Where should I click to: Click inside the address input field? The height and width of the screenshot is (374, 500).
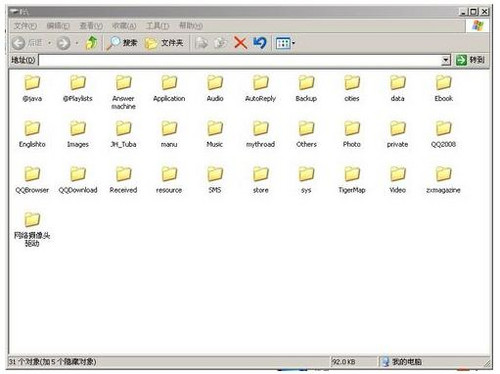pos(240,60)
